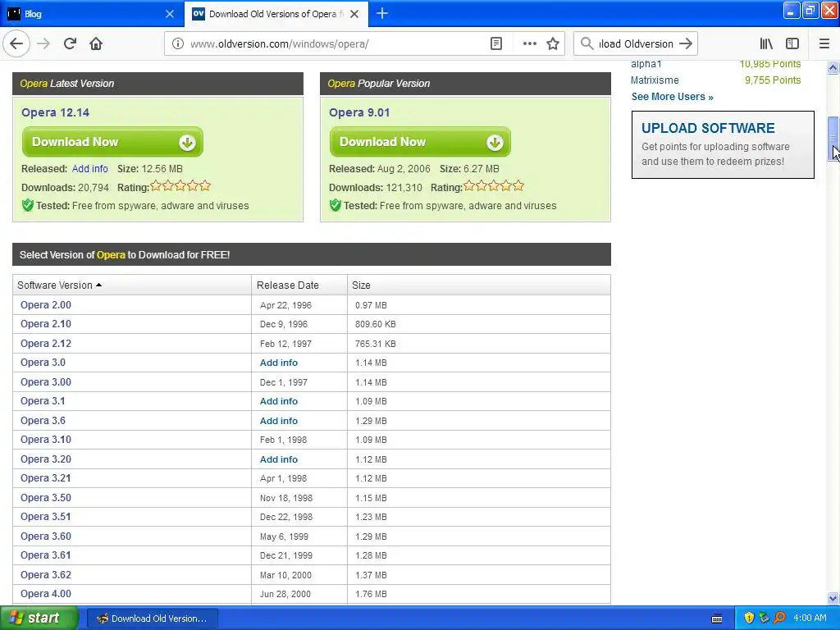Click the magnifier tray icon
840x630 pixels.
click(780, 619)
